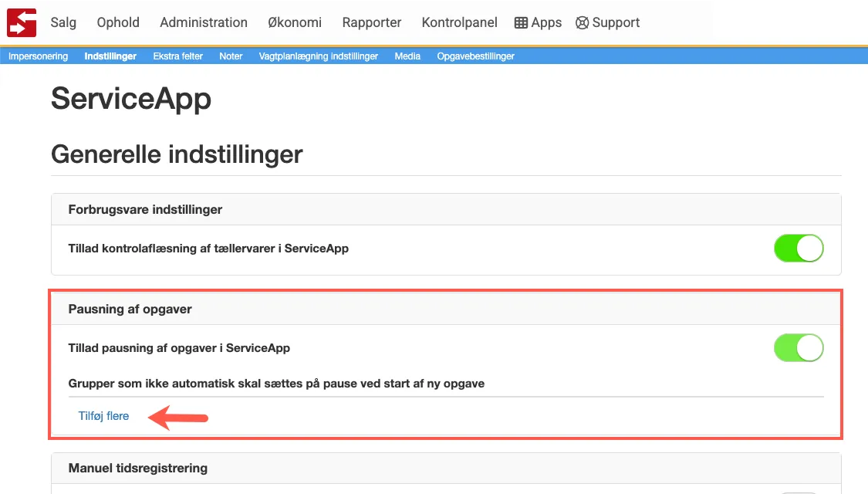Viewport: 868px width, 494px height.
Task: Disable kontrolaflæsning af tællervarer toggle
Action: coord(799,249)
